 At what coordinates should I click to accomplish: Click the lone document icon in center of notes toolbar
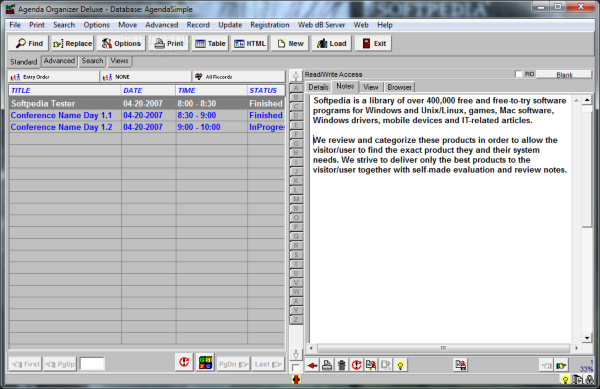point(460,365)
